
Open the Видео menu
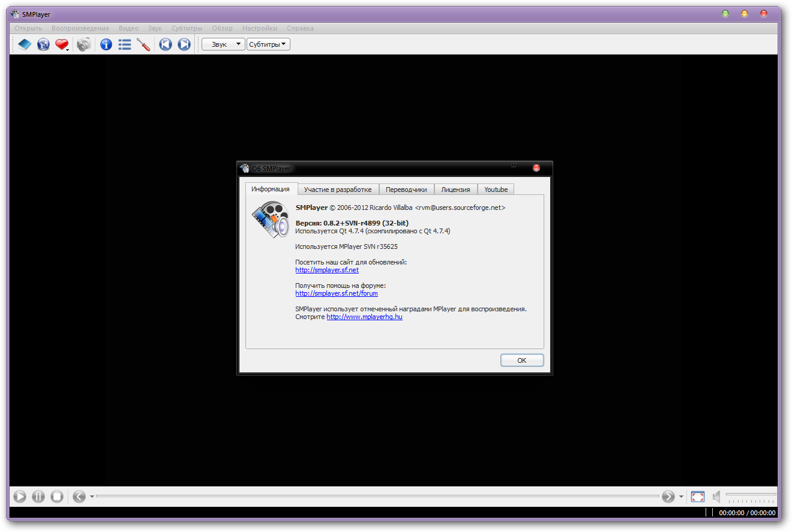(x=128, y=28)
